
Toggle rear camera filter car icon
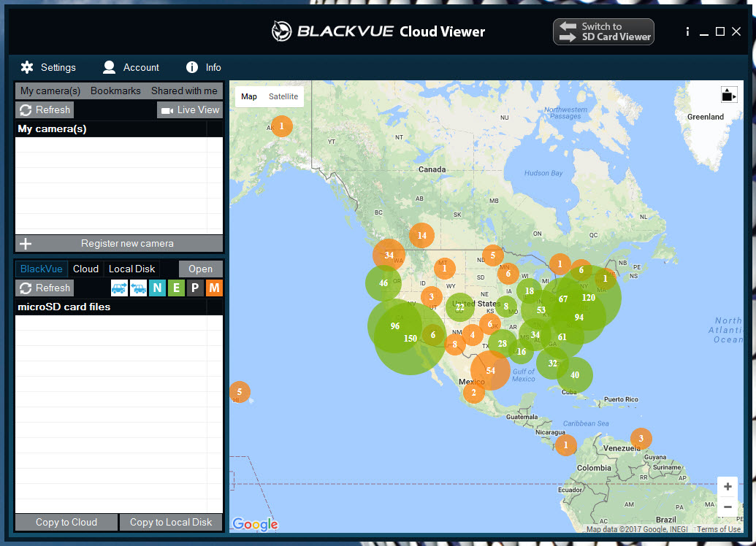point(138,288)
